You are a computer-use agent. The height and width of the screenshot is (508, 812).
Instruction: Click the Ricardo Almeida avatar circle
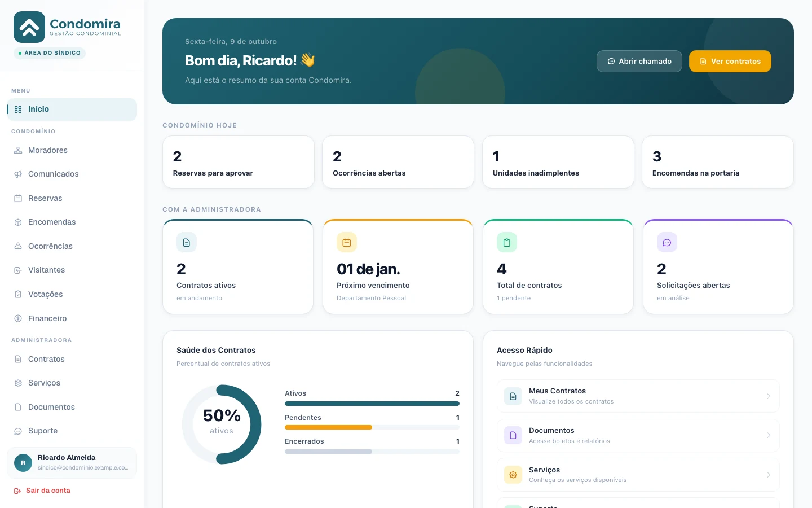pyautogui.click(x=23, y=463)
